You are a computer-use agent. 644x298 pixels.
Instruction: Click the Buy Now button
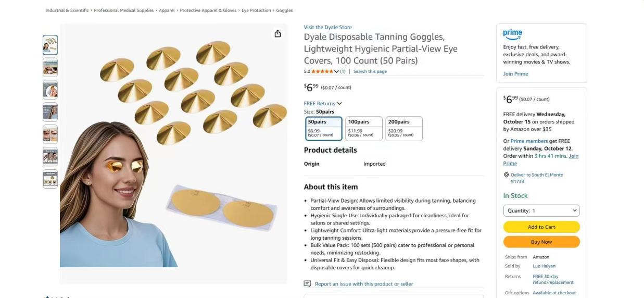[541, 242]
